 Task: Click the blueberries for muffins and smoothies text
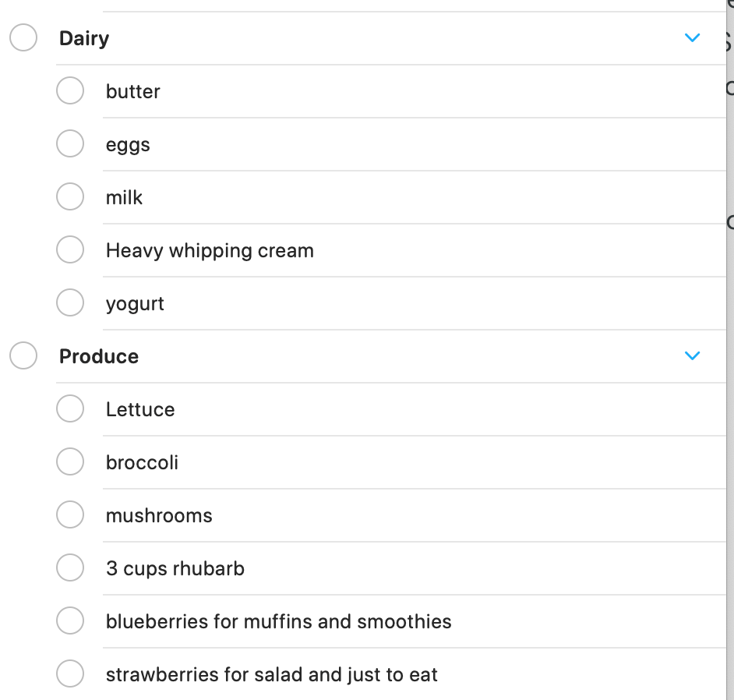278,622
